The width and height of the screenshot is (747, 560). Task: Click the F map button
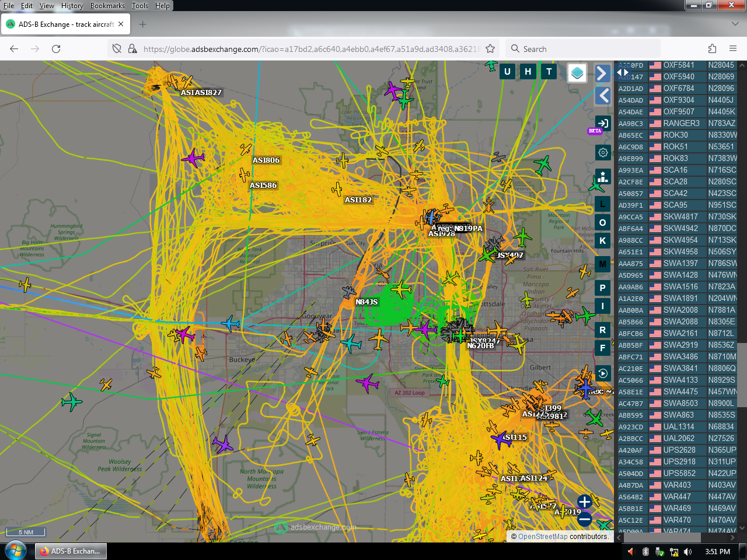pos(603,348)
